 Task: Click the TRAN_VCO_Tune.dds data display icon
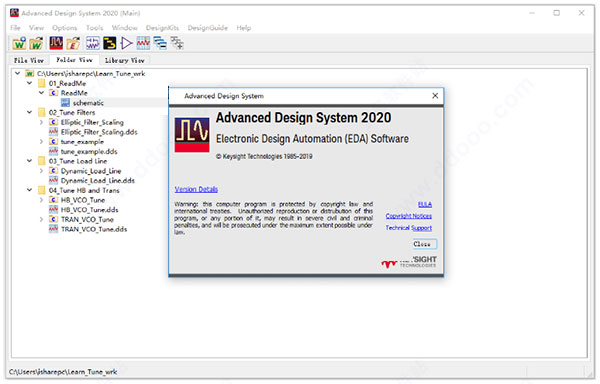coord(54,229)
